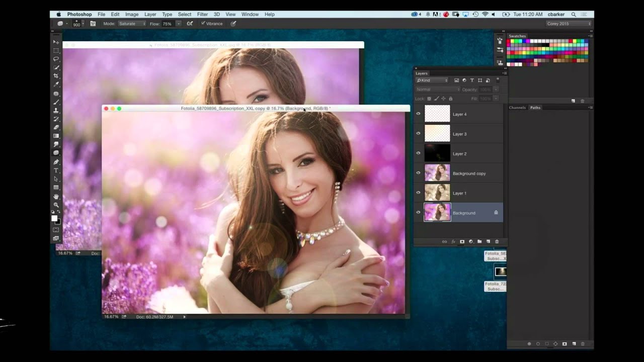Enable airbrush mode in options bar

coord(190,24)
